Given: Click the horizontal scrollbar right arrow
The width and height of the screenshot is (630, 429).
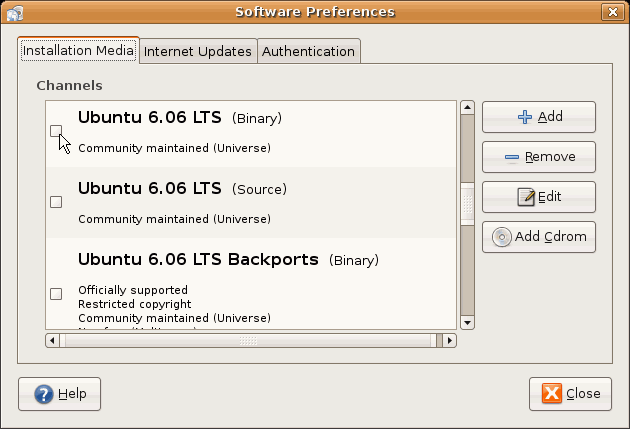Looking at the screenshot, I should [x=449, y=341].
